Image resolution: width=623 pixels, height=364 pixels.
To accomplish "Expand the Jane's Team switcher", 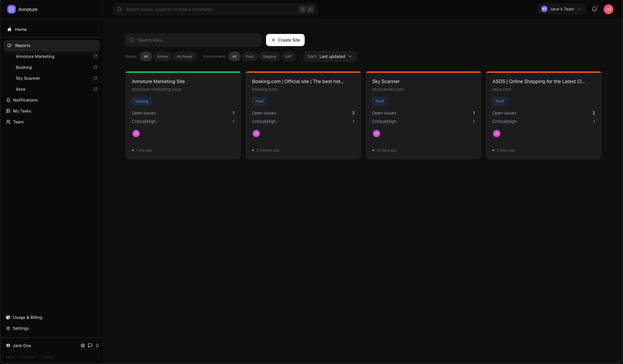I will tap(561, 9).
